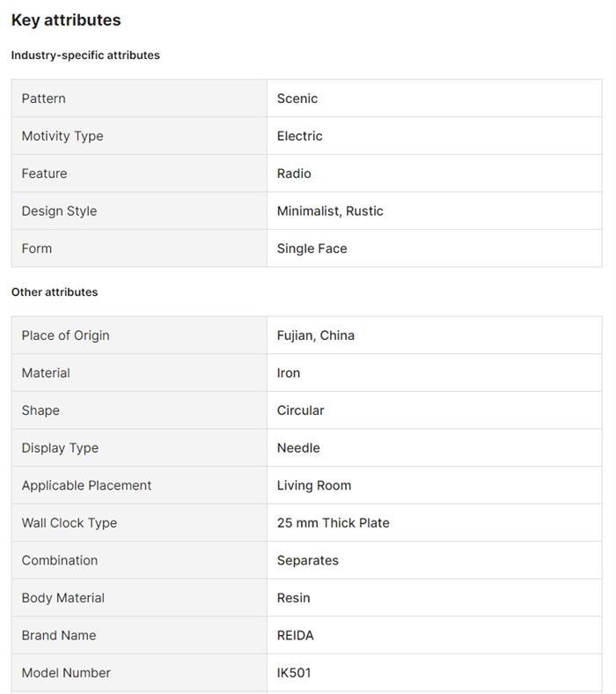This screenshot has width=616, height=694.
Task: Click the Pattern value Scenic
Action: click(297, 99)
